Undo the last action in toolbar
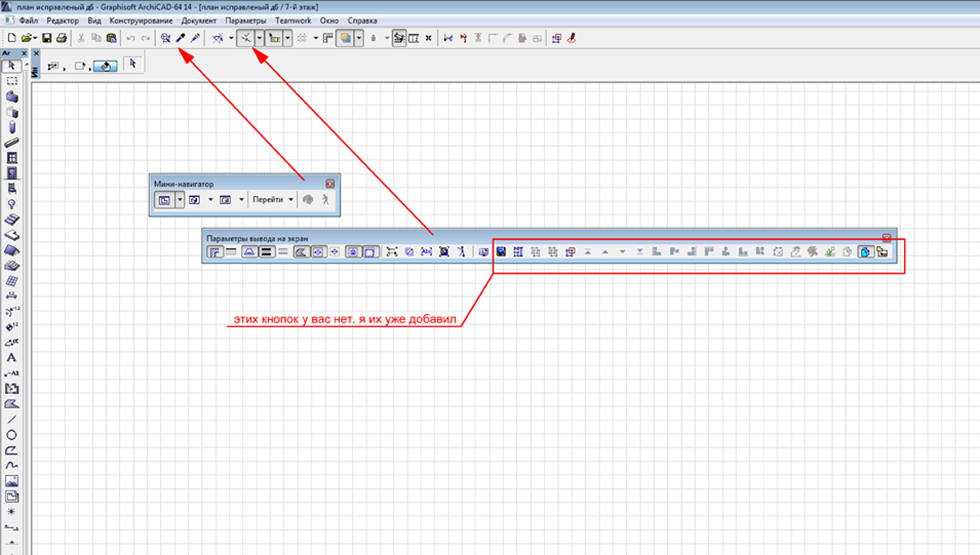 (x=131, y=38)
